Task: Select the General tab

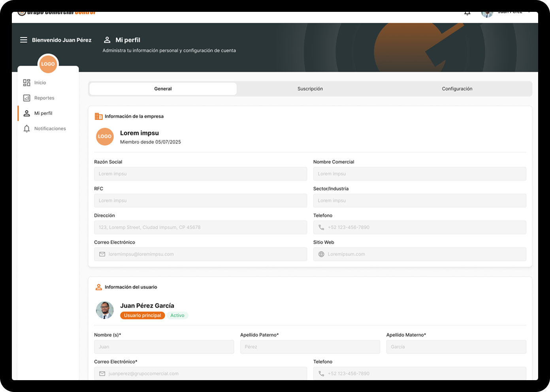Action: pyautogui.click(x=163, y=89)
